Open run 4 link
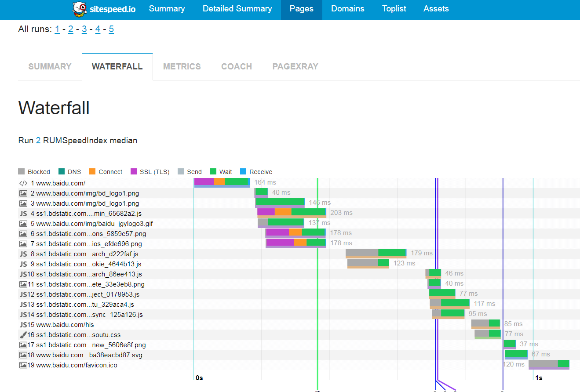Screen dimensions: 580x392 tap(98, 29)
